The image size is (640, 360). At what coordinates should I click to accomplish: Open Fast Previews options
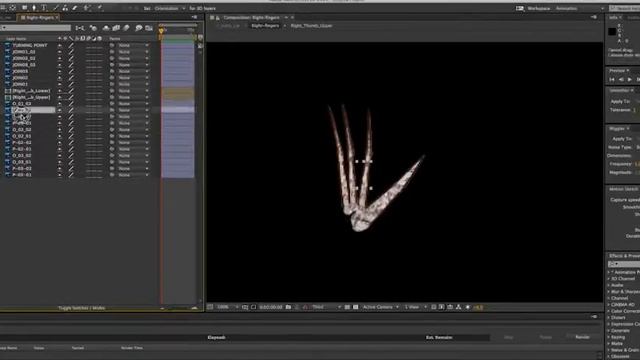[442, 307]
